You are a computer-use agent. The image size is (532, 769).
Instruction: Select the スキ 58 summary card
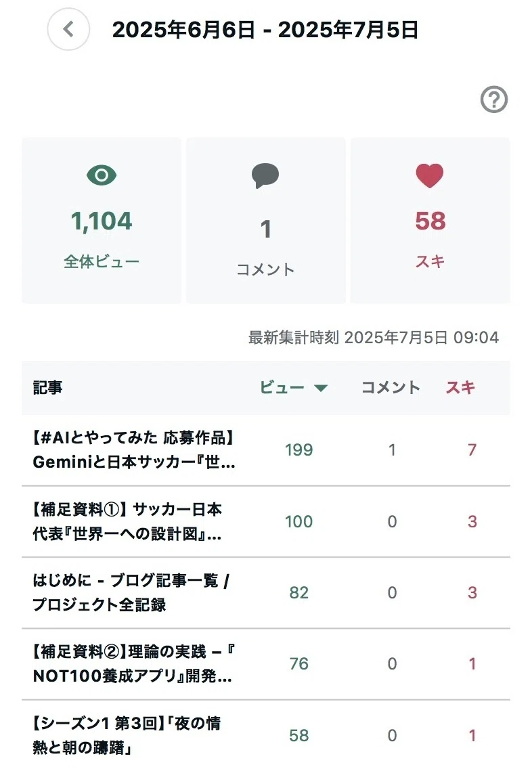point(430,221)
